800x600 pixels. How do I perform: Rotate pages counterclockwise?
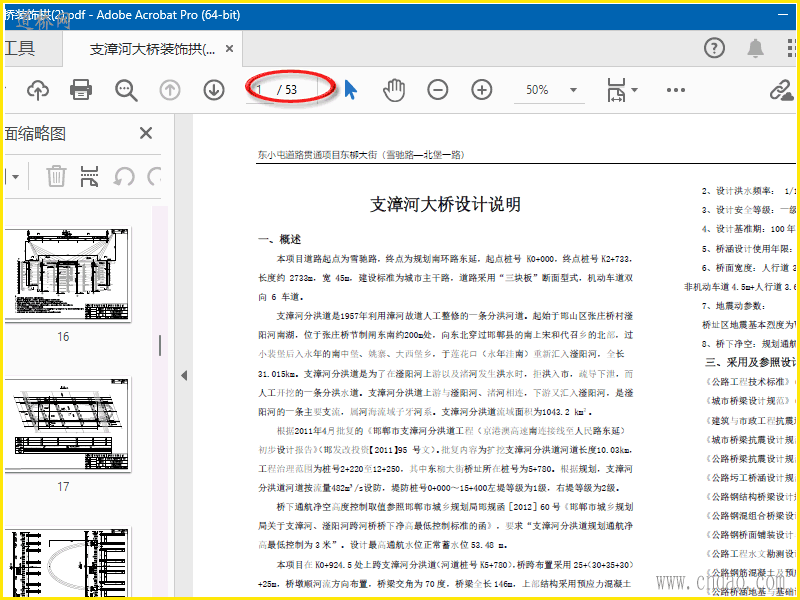[x=124, y=177]
